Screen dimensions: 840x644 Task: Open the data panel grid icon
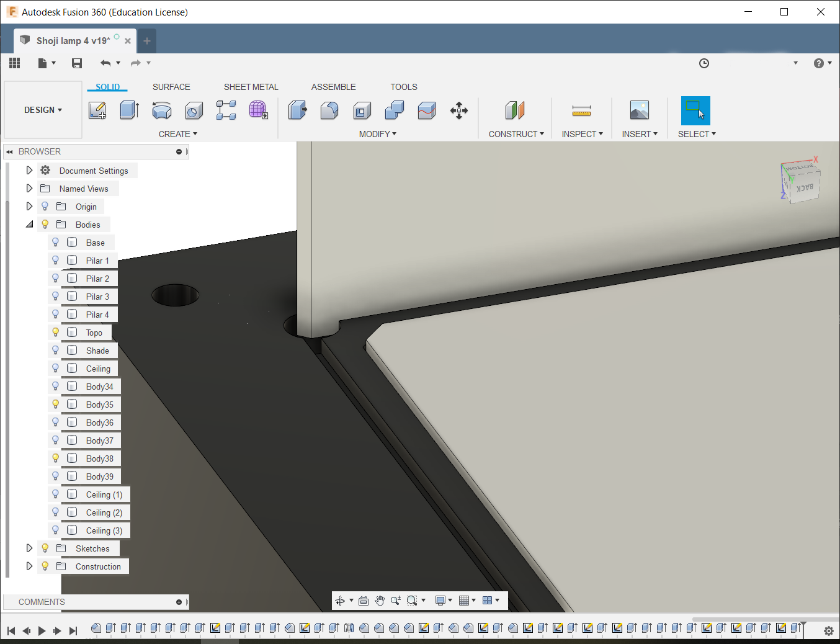coord(15,63)
